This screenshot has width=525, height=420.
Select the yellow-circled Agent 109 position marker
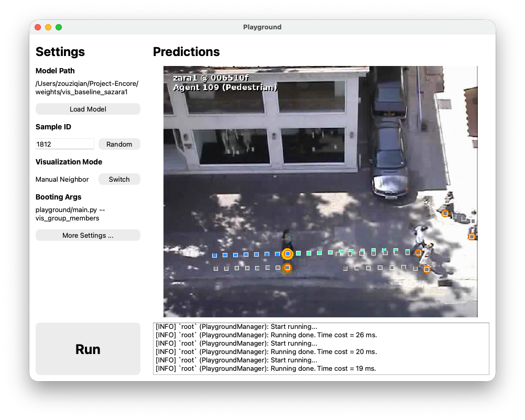tap(288, 254)
